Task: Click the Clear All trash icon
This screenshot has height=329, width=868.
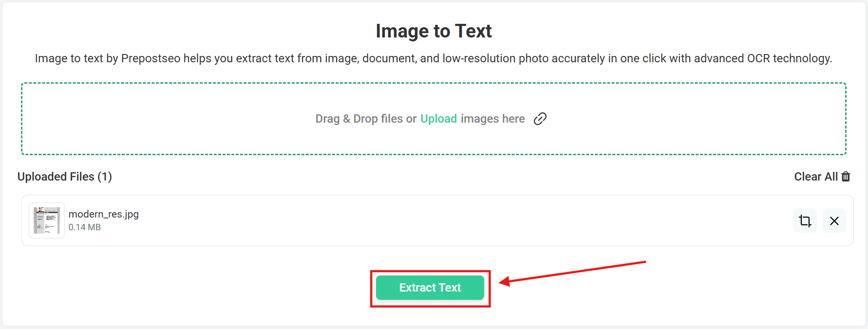Action: coord(846,177)
